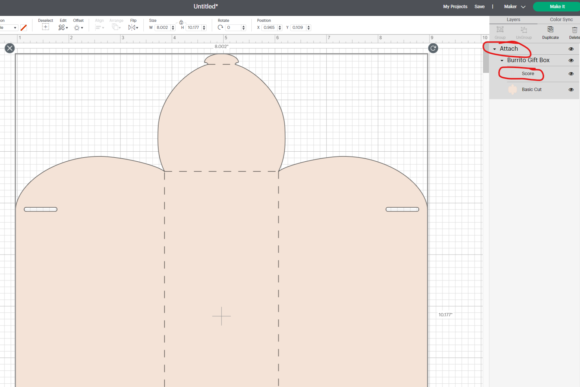The width and height of the screenshot is (580, 387).
Task: Open the Flip dropdown arrow
Action: coord(137,28)
